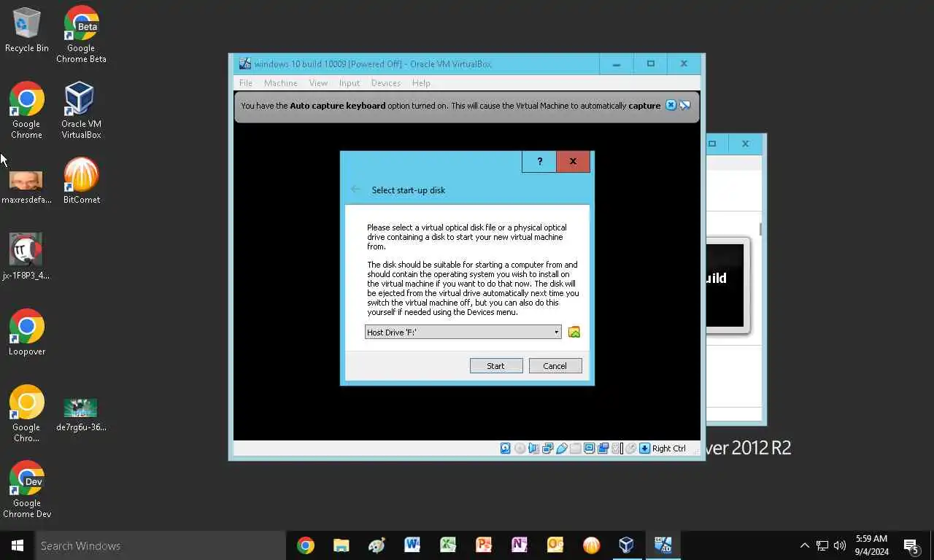This screenshot has width=934, height=560.
Task: Open the Machine menu
Action: (x=280, y=83)
